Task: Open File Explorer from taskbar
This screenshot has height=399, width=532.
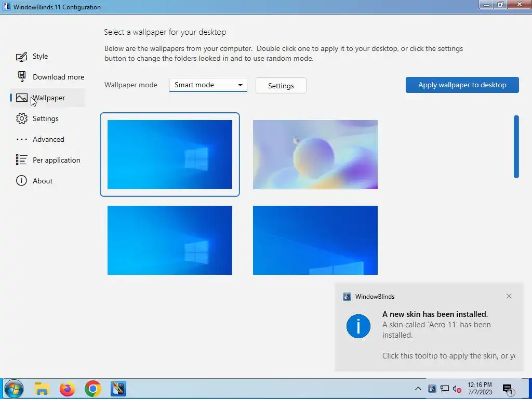Action: pos(42,389)
